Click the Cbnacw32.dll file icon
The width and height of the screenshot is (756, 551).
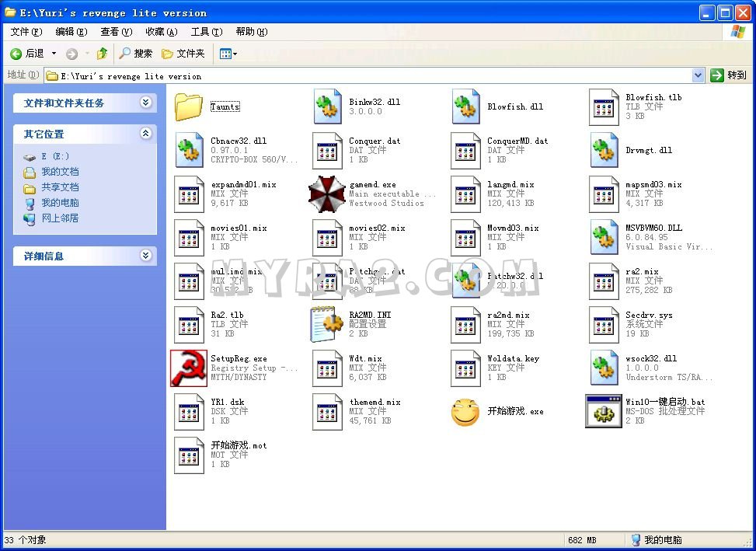189,150
